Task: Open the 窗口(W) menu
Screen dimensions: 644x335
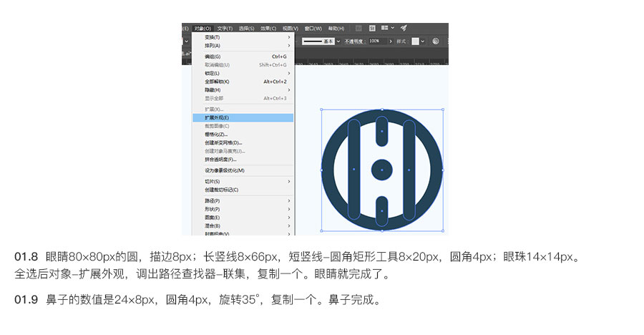Action: [313, 29]
